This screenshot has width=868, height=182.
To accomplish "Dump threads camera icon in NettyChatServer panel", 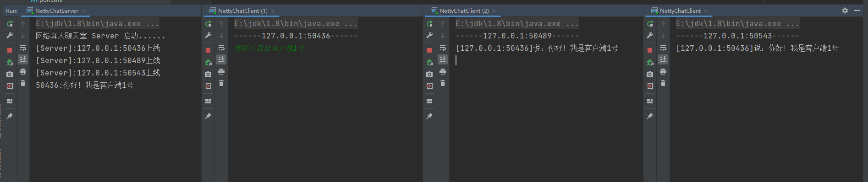I will click(x=10, y=74).
